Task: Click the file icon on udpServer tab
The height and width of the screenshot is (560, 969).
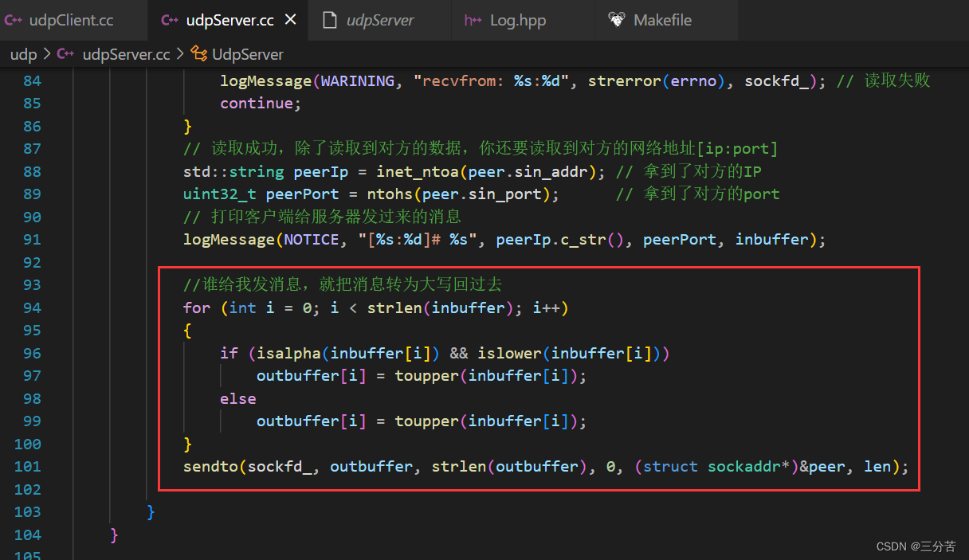Action: (x=329, y=21)
